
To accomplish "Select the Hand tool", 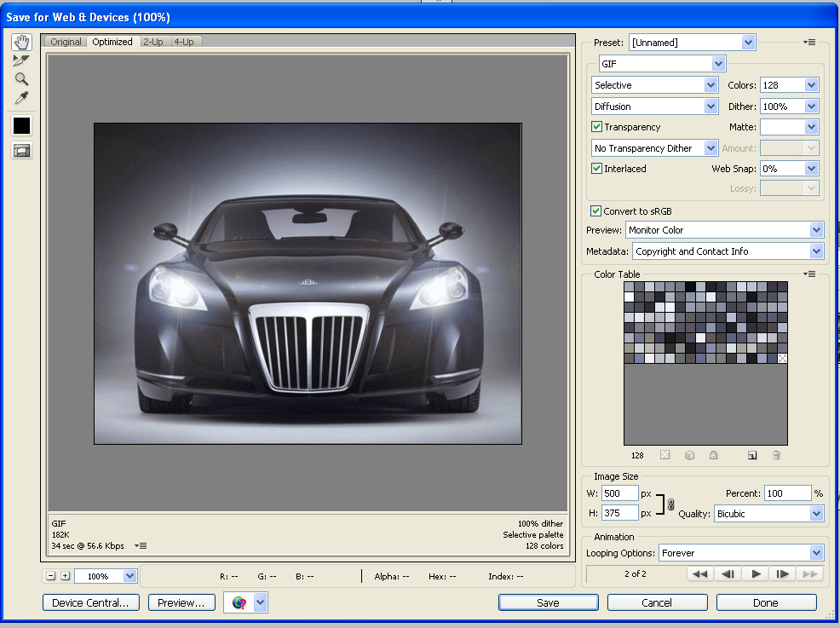I will (21, 42).
